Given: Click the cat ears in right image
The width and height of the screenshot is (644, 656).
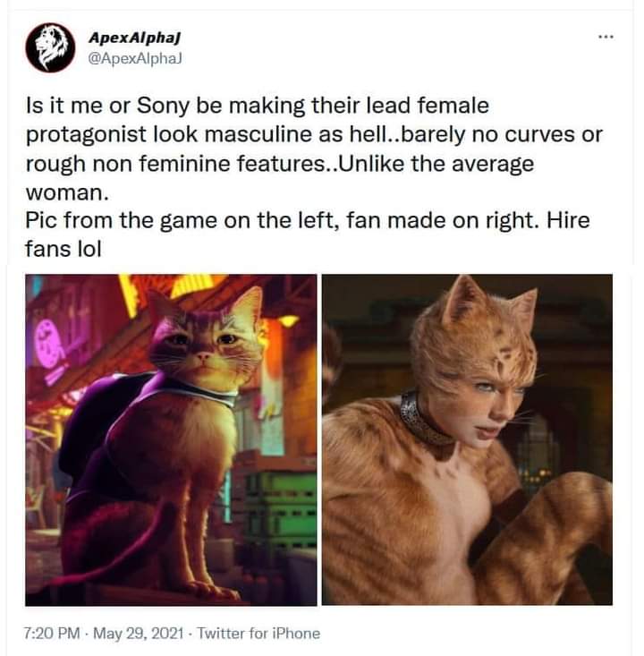Looking at the screenshot, I should (489, 302).
